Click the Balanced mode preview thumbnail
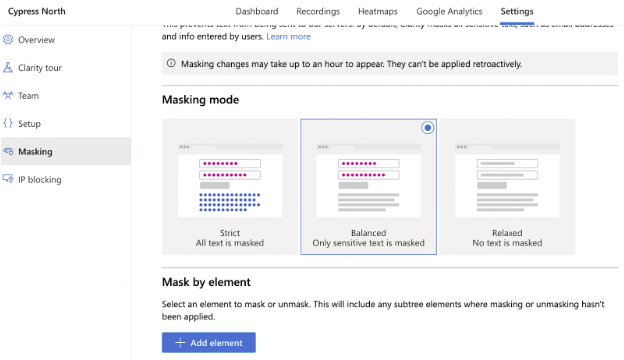 (x=369, y=180)
